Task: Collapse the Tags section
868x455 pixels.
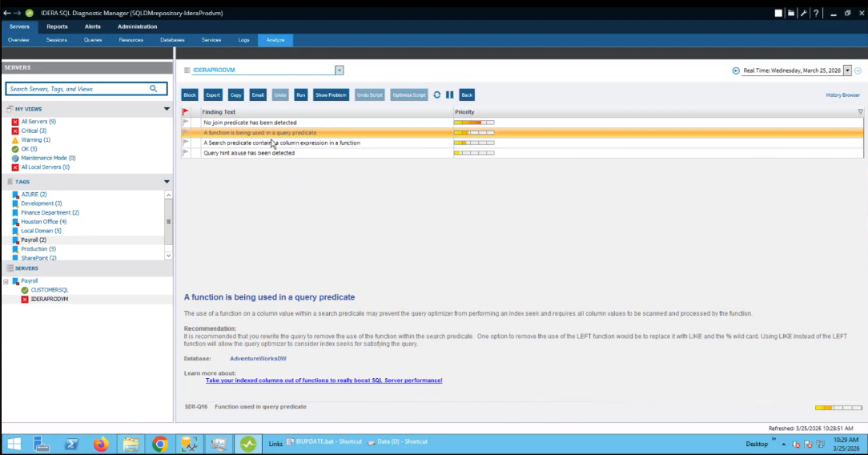Action: click(167, 182)
